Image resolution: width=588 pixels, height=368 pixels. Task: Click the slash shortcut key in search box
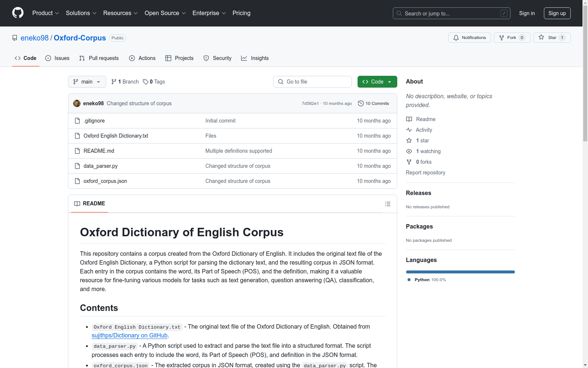[504, 13]
